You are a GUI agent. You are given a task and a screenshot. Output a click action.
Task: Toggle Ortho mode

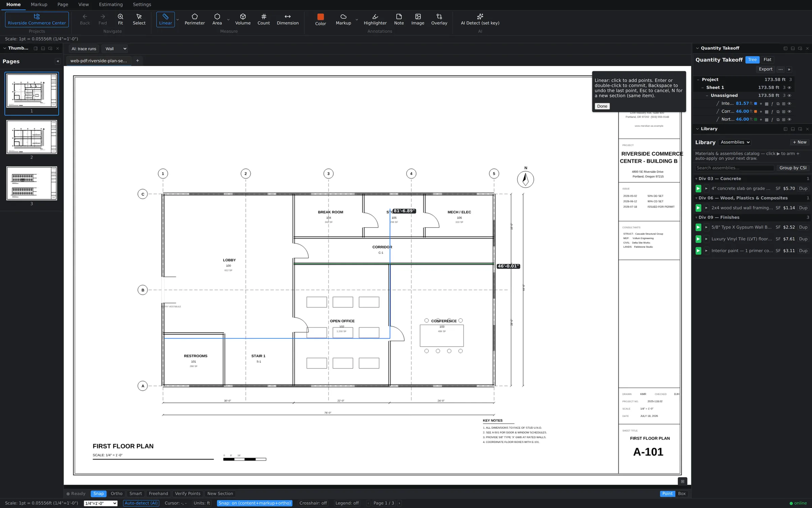tap(116, 494)
